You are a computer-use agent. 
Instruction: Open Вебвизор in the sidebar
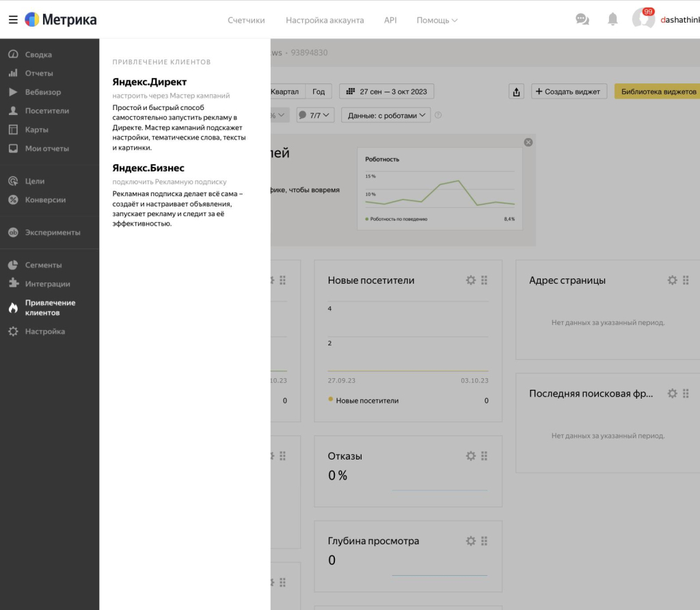pyautogui.click(x=43, y=92)
